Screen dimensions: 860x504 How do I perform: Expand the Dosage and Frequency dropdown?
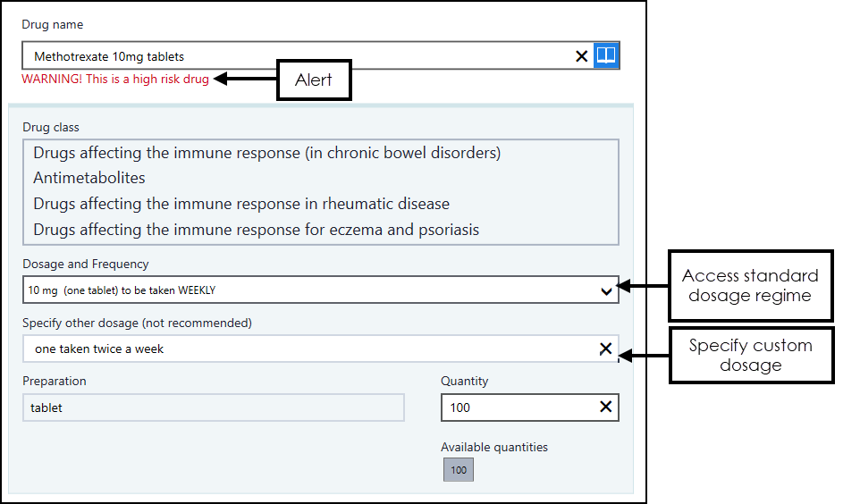tap(606, 290)
